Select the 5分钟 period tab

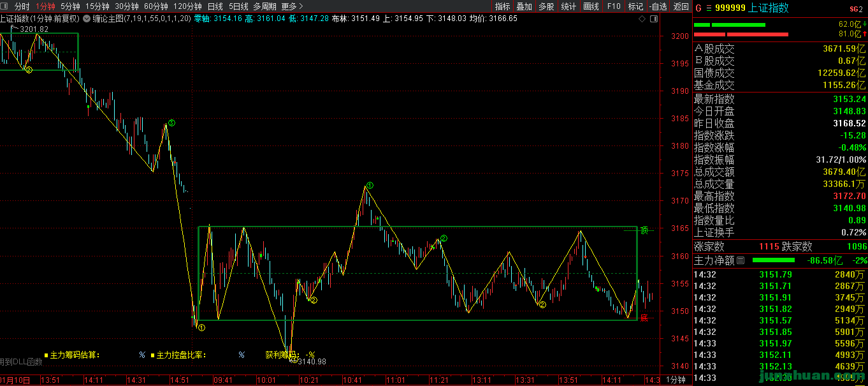click(70, 6)
